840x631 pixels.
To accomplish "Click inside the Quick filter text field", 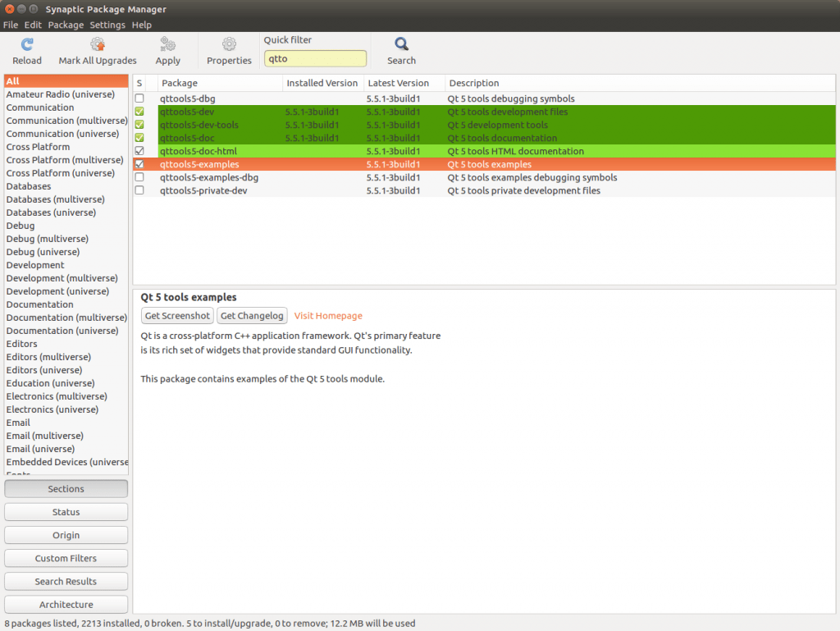I will [x=315, y=58].
